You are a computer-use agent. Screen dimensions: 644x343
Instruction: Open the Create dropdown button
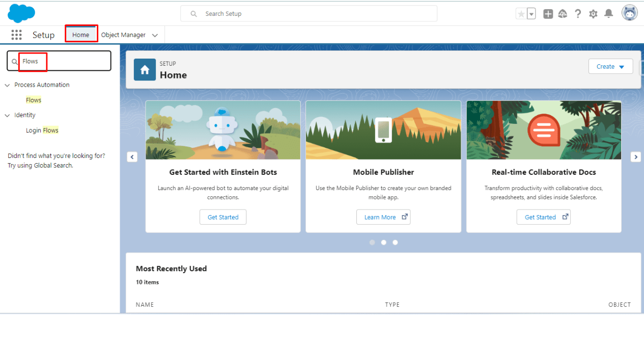610,66
